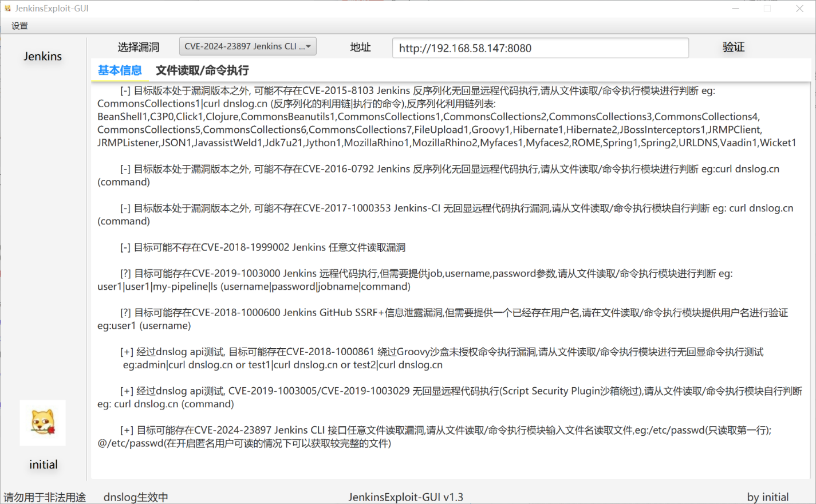Click the JenkinsExploit-GUI v1.3 version label
Image resolution: width=816 pixels, height=504 pixels.
point(406,497)
